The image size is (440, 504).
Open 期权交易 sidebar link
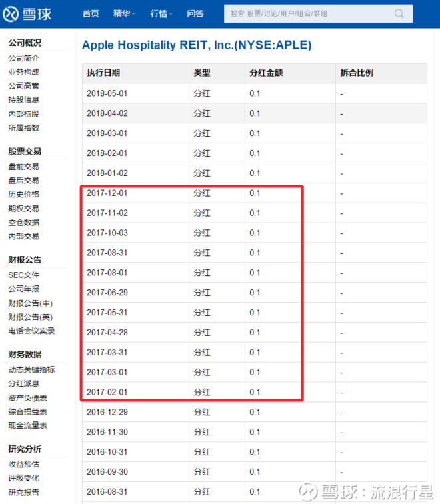tap(24, 208)
